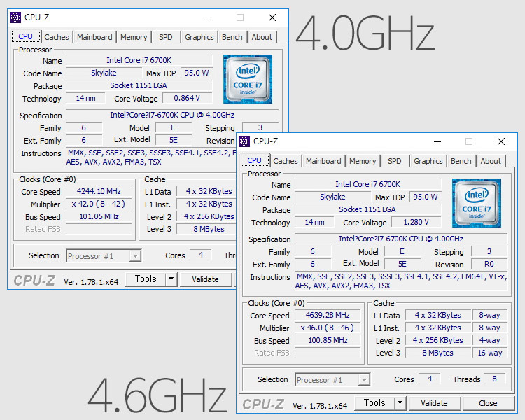This screenshot has width=525, height=420.
Task: Select SPD tab in front CPU-Z window
Action: pyautogui.click(x=395, y=161)
